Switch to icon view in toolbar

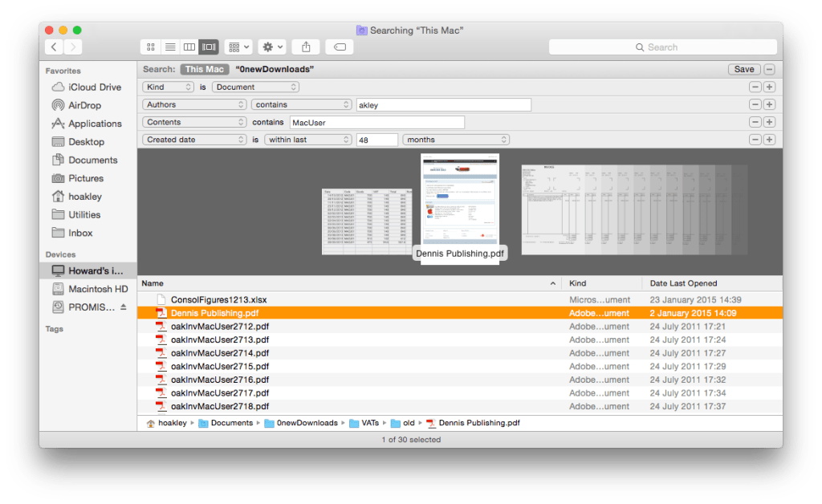click(150, 47)
